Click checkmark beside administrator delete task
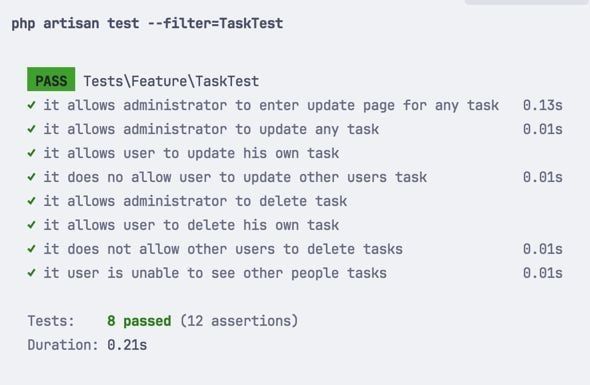 pos(32,201)
